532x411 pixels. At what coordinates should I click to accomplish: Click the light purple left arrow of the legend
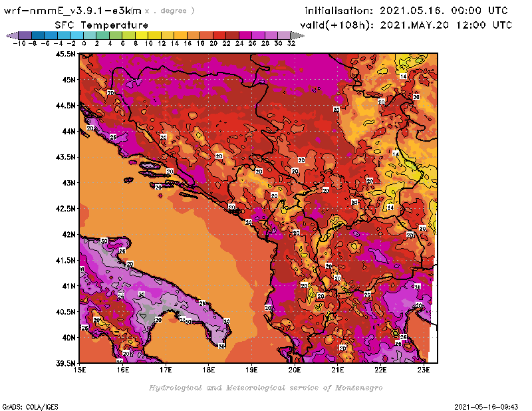point(12,35)
